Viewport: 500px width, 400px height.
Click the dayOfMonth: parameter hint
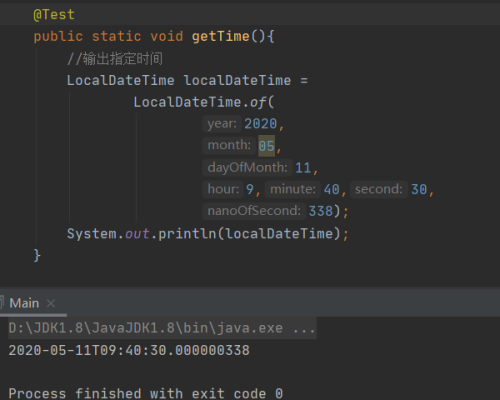[247, 167]
